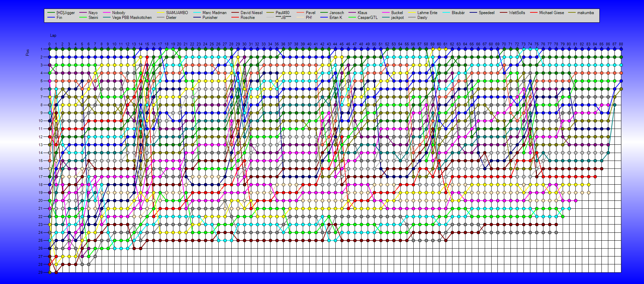Click the Lap axis title

click(x=53, y=35)
